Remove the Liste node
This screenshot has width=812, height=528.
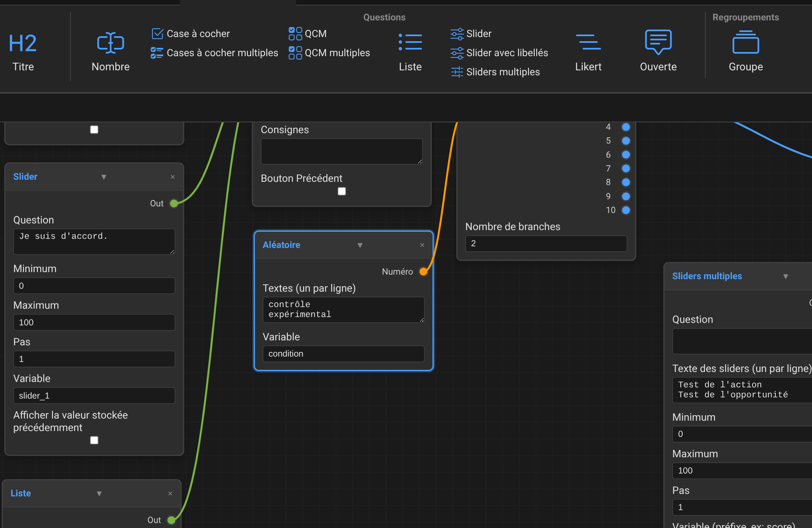coord(170,493)
